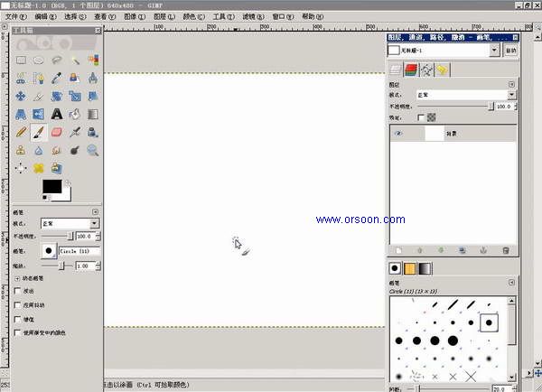Click the foreground black color swatch
The image size is (542, 392).
pyautogui.click(x=52, y=186)
